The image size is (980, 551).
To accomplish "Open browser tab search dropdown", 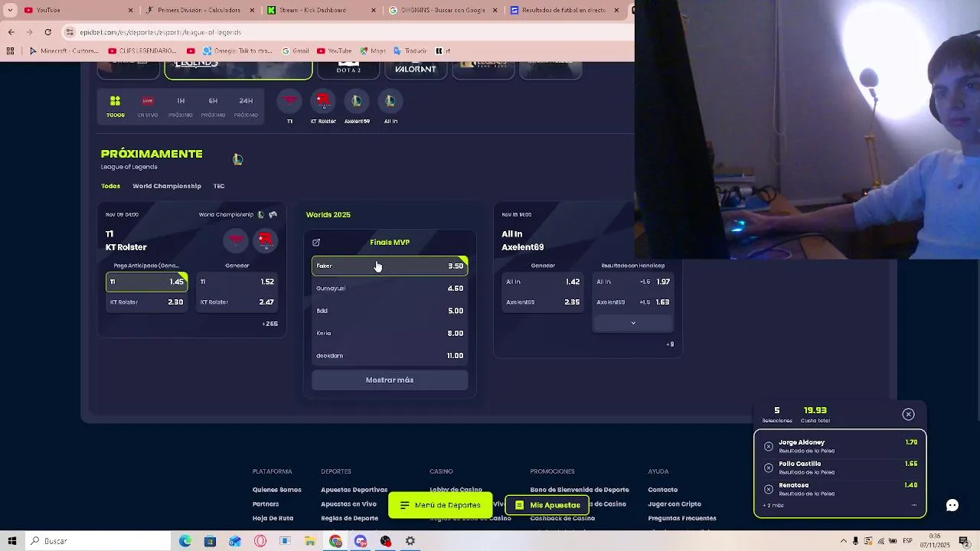I will [x=10, y=10].
